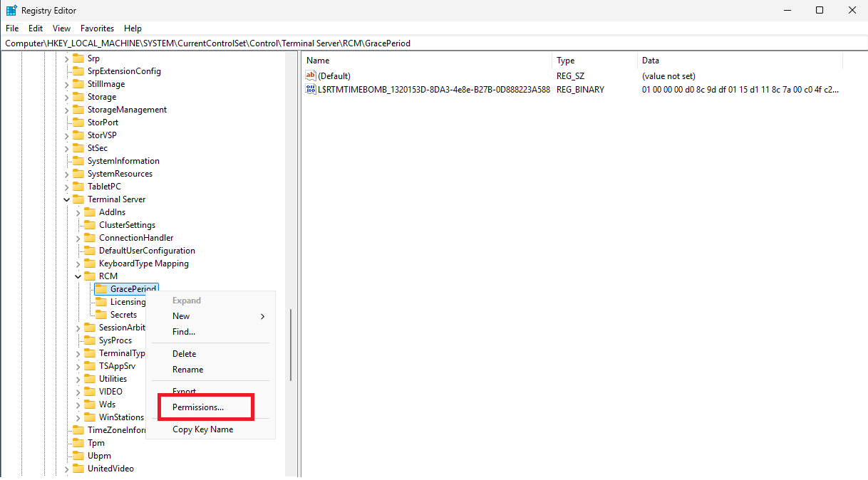This screenshot has height=480, width=868.
Task: Open the New submenu arrow
Action: (x=262, y=316)
